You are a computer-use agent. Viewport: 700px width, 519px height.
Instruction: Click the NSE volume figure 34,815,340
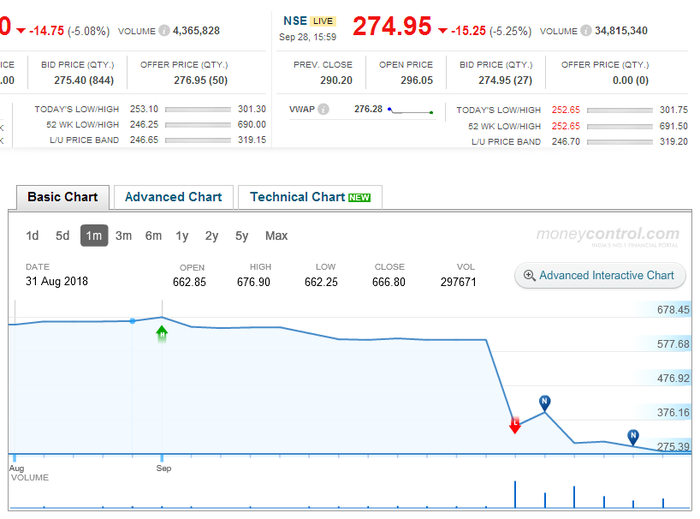click(x=621, y=30)
